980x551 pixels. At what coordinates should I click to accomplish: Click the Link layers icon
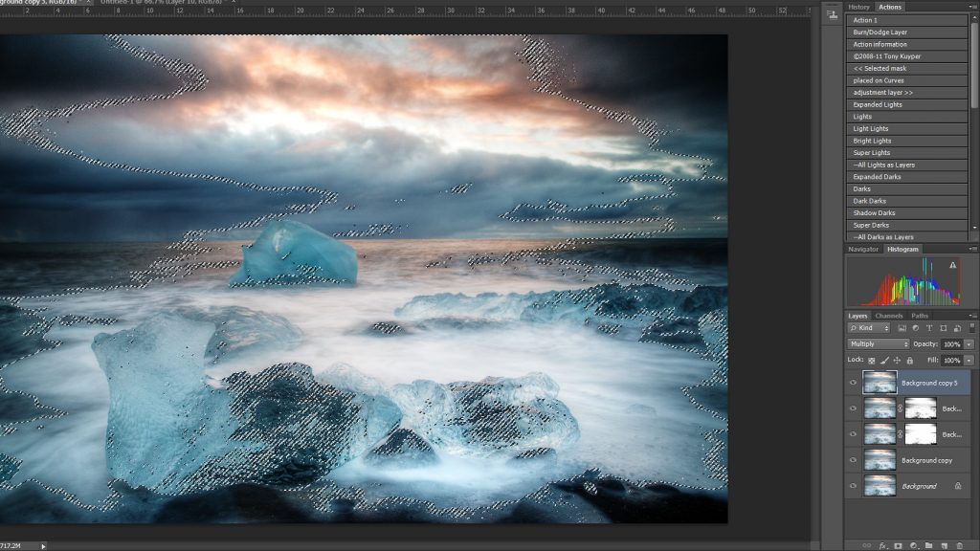pyautogui.click(x=867, y=545)
